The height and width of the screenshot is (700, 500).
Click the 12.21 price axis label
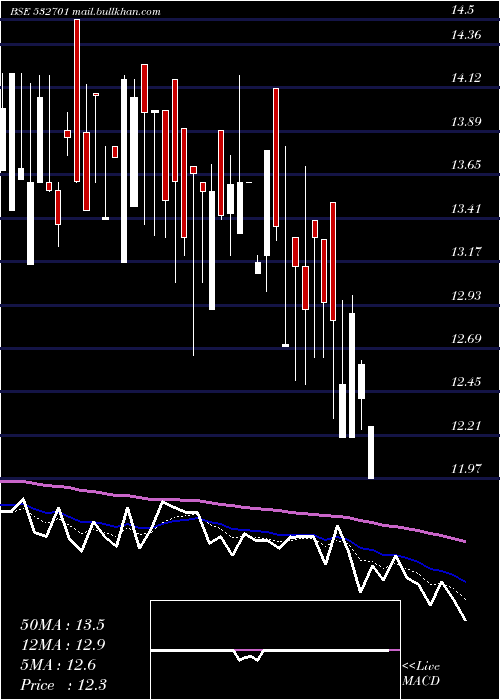(x=466, y=425)
